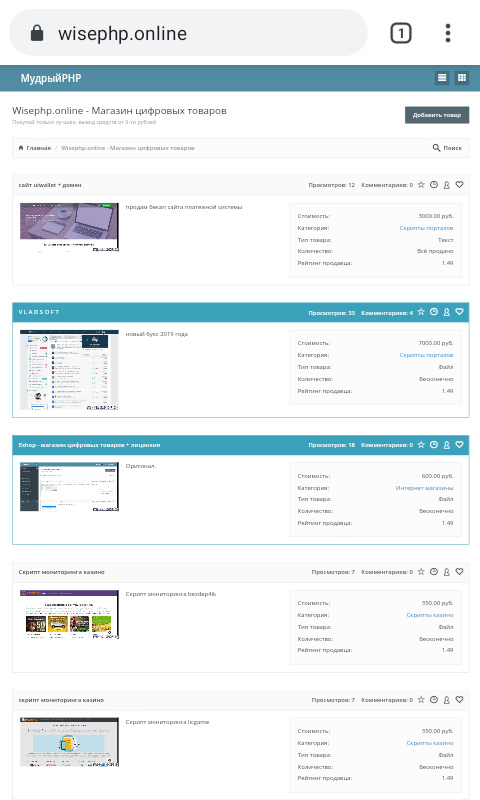The width and height of the screenshot is (480, 800).
Task: Click star icon on сайт uiwallet listing
Action: 421,185
